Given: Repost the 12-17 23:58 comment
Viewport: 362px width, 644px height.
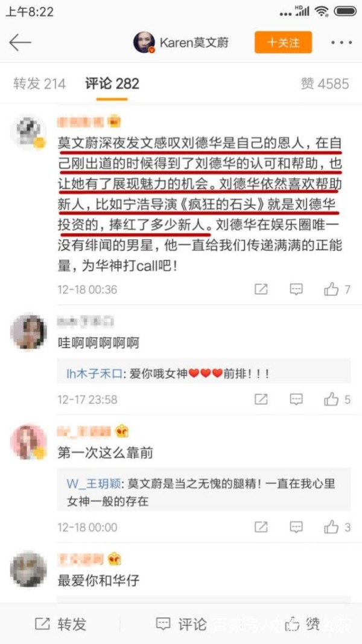Looking at the screenshot, I should [x=261, y=399].
